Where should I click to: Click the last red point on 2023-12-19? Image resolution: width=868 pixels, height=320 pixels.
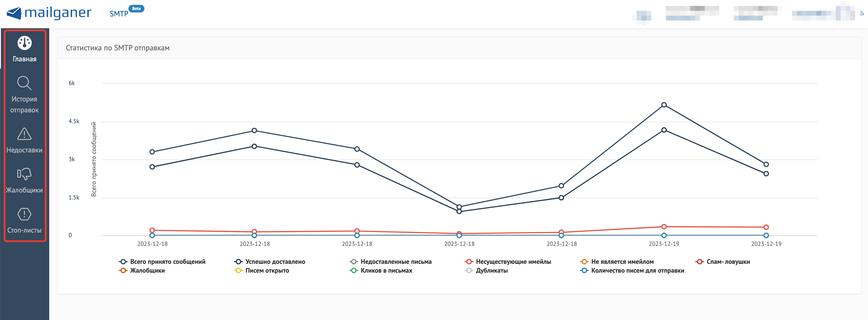point(766,227)
